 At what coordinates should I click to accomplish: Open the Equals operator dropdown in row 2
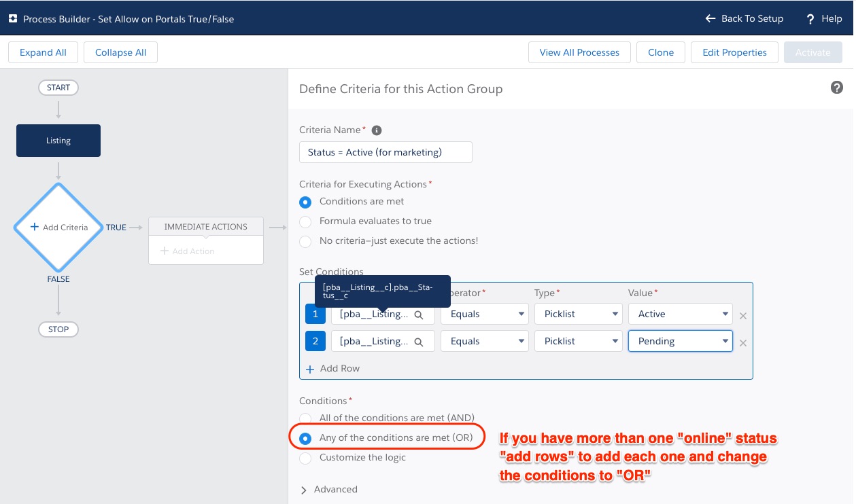point(485,341)
